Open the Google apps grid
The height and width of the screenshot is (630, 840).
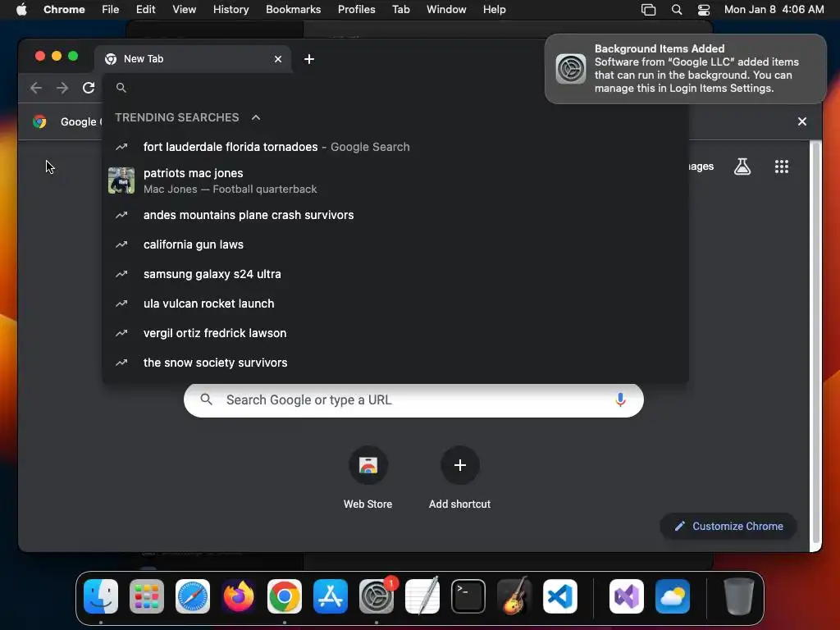point(782,167)
